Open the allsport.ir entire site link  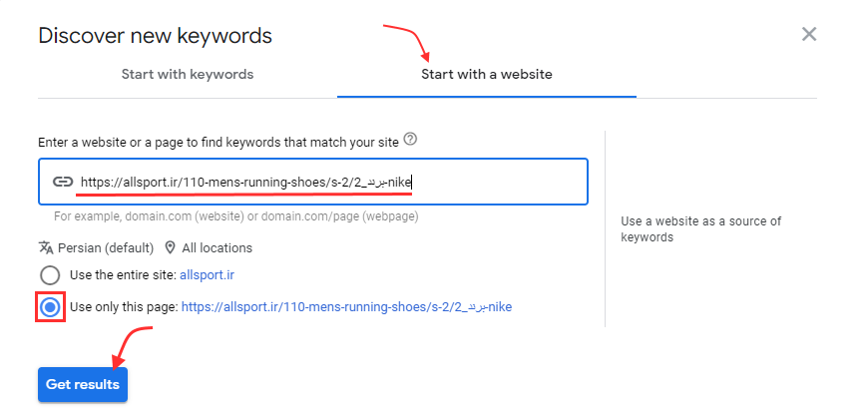coord(207,274)
